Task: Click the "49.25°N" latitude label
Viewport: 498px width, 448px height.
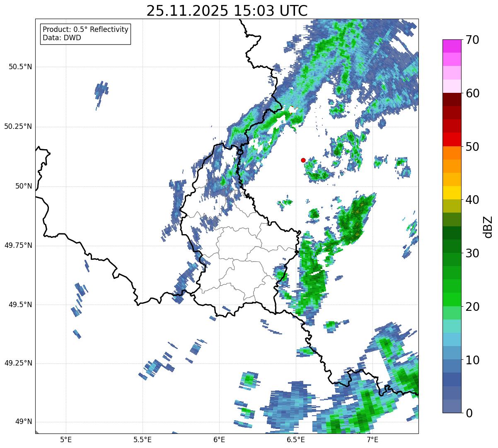Action: pyautogui.click(x=18, y=363)
